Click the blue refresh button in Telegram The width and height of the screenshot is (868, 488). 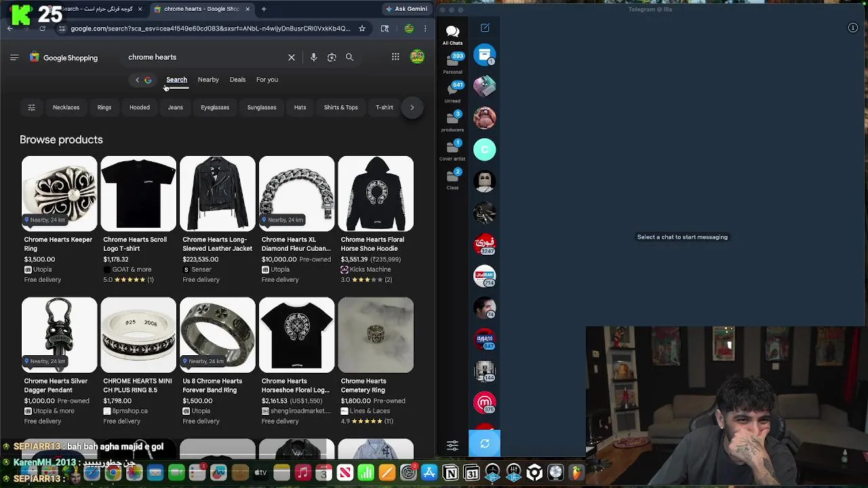click(x=484, y=443)
